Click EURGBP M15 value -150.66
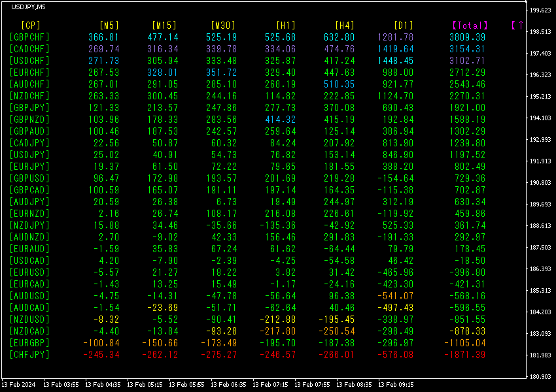The width and height of the screenshot is (556, 392). (x=160, y=342)
